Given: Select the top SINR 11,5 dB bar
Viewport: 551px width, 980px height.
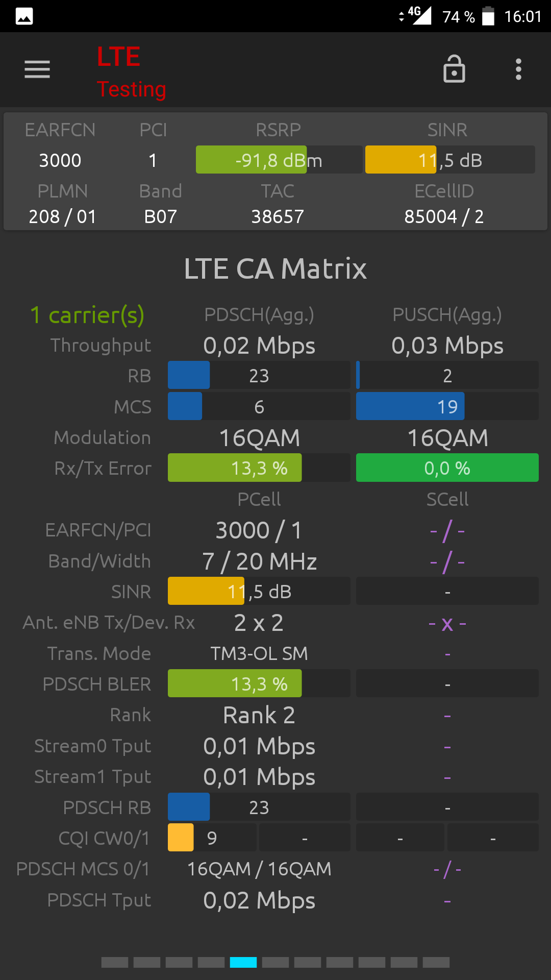Looking at the screenshot, I should [x=450, y=160].
